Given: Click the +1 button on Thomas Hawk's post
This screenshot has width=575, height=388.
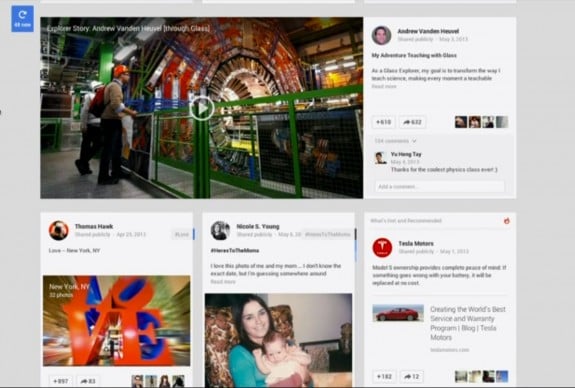Looking at the screenshot, I should tap(61, 381).
